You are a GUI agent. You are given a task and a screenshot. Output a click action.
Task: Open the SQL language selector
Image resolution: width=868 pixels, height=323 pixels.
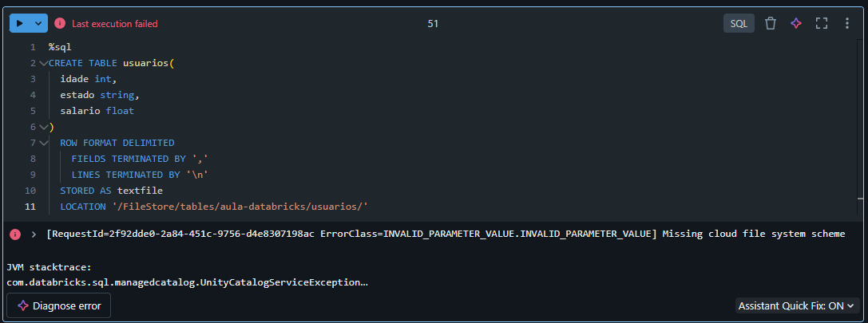[x=739, y=23]
